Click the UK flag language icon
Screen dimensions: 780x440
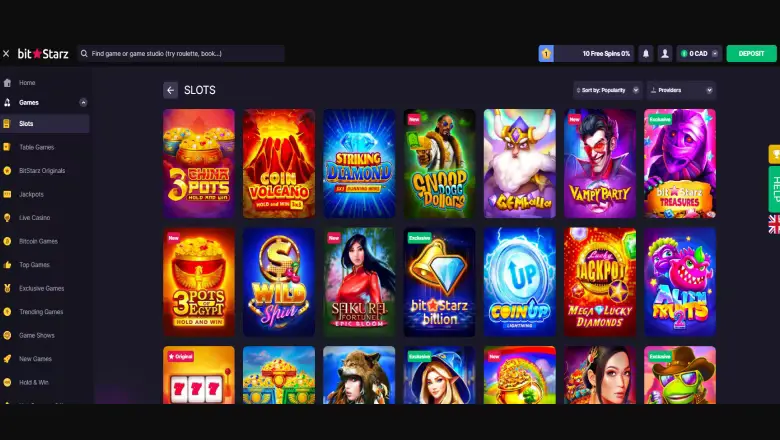(775, 224)
